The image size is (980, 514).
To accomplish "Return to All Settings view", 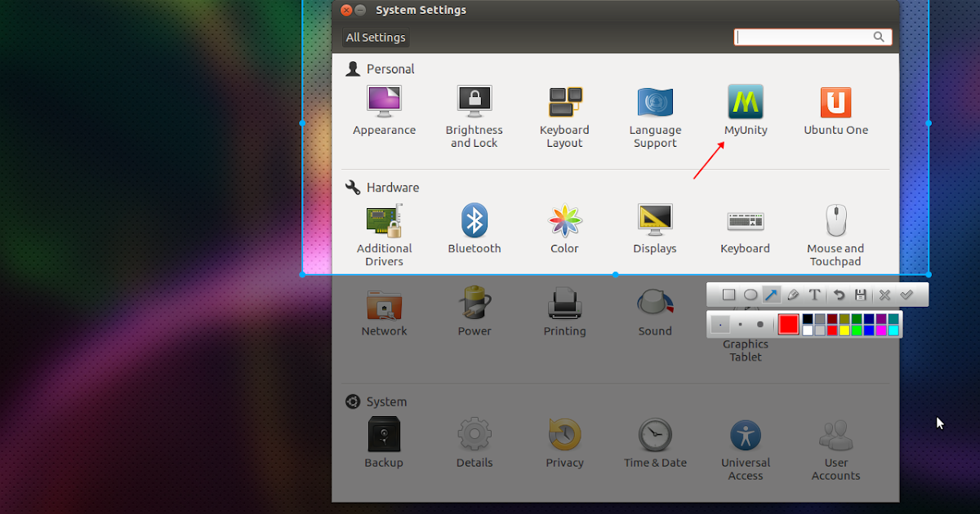I will coord(375,37).
